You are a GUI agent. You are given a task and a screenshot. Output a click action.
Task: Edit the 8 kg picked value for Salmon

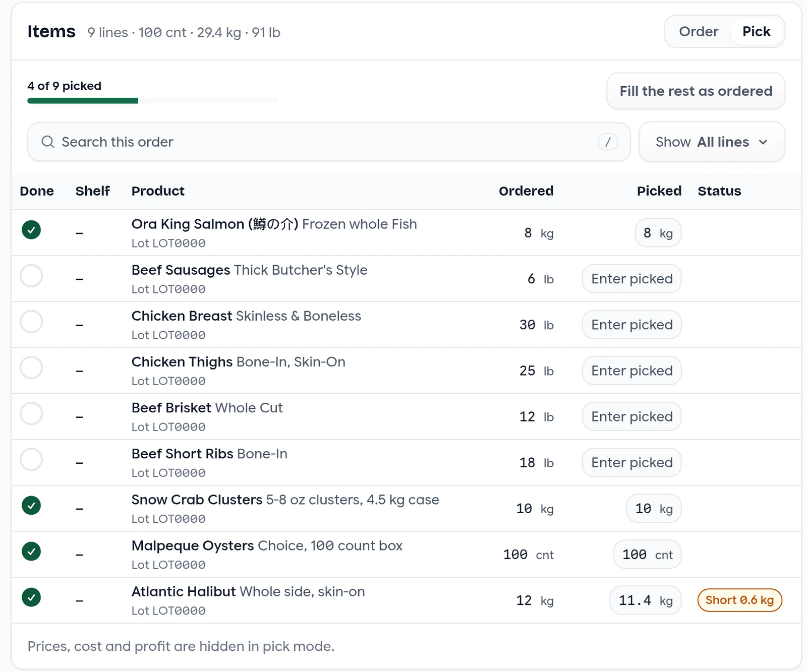pos(658,233)
